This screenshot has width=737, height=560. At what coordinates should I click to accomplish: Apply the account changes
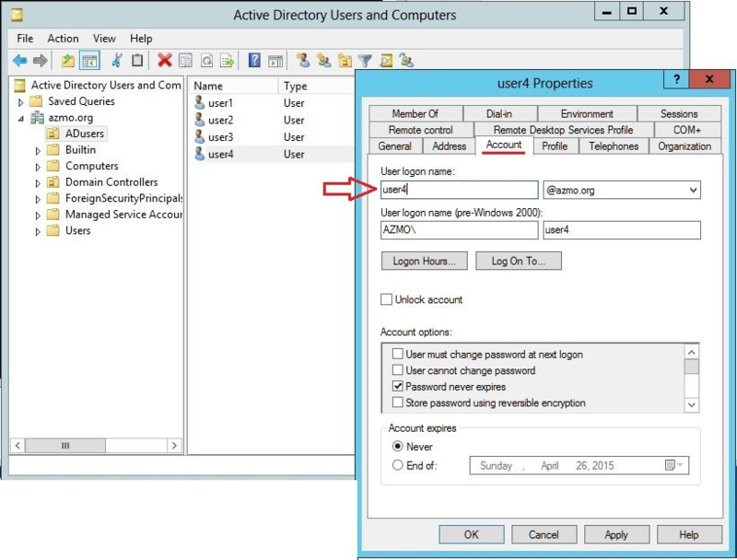[x=616, y=534]
